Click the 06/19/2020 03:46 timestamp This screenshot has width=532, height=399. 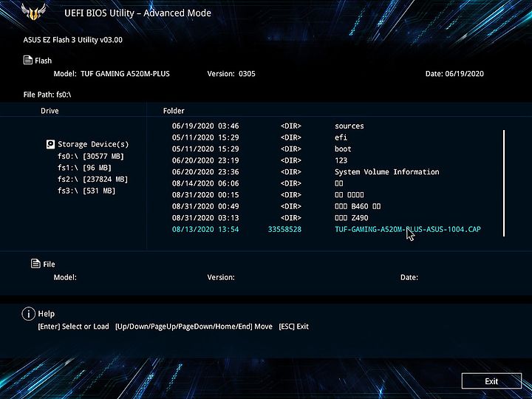coord(205,126)
